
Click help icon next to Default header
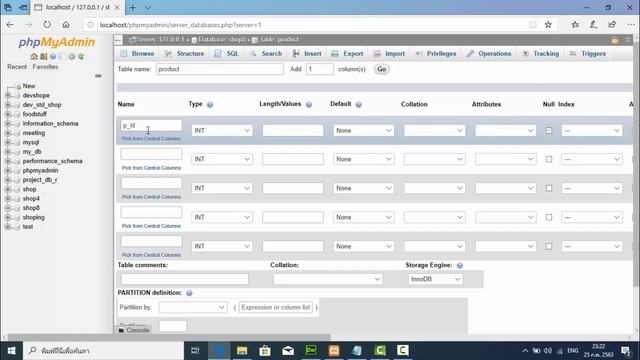click(x=358, y=104)
